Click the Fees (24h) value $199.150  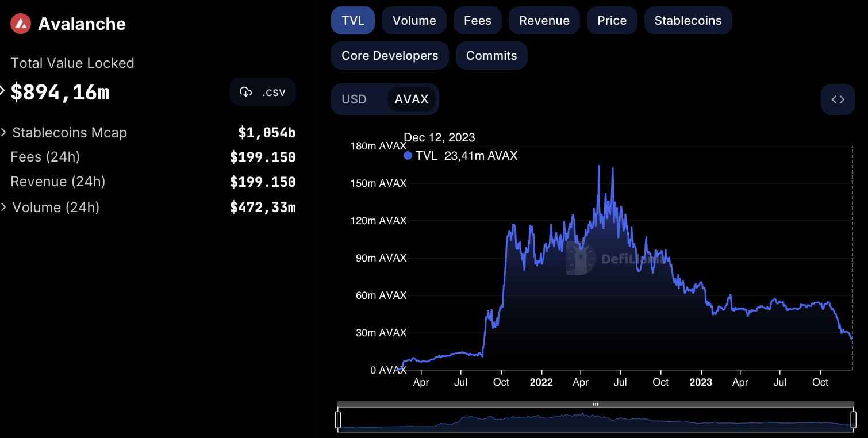click(263, 157)
